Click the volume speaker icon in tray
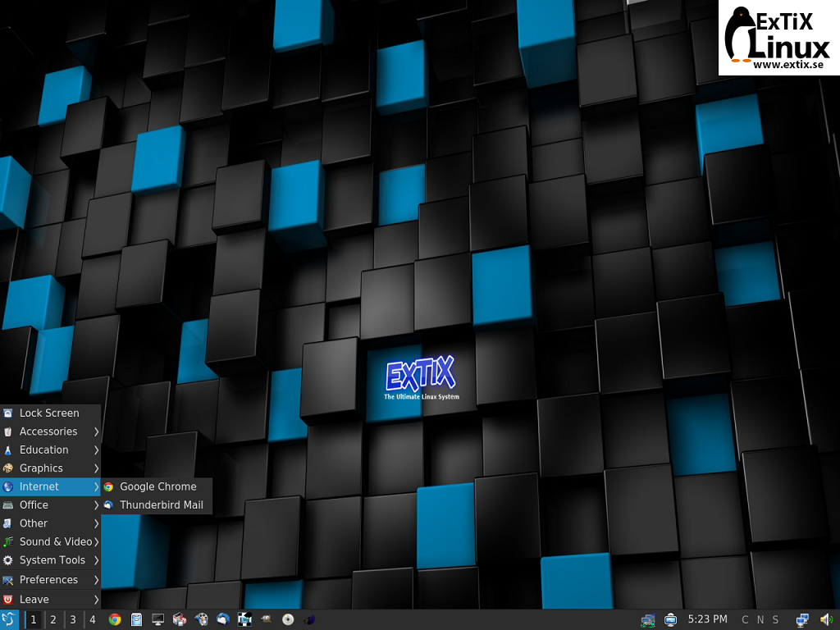840x630 pixels. coord(825,620)
